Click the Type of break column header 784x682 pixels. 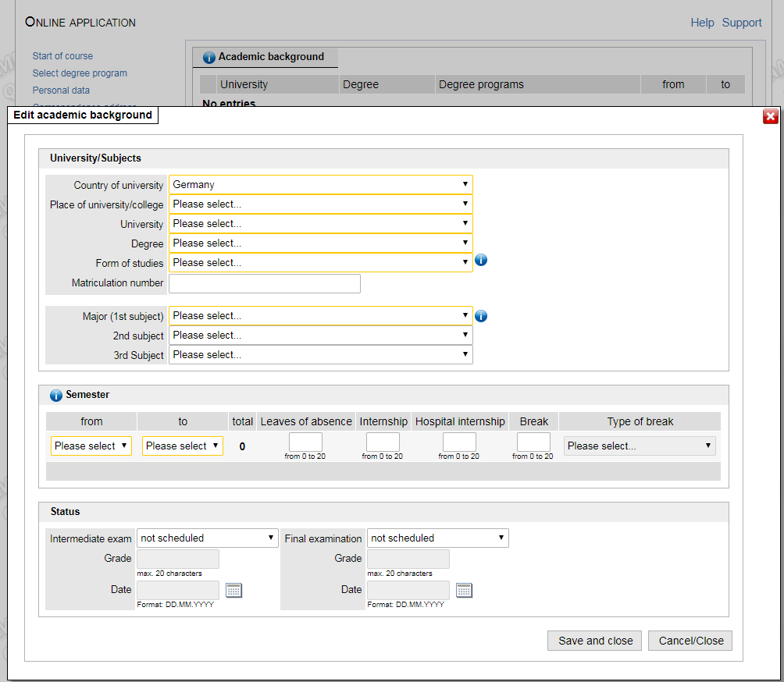coord(640,421)
